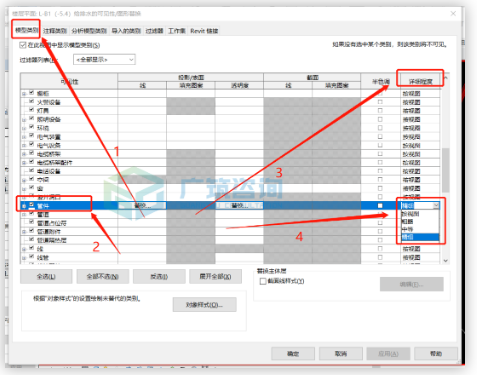Switch to the 注释类别 tab
The width and height of the screenshot is (477, 375).
click(x=55, y=31)
